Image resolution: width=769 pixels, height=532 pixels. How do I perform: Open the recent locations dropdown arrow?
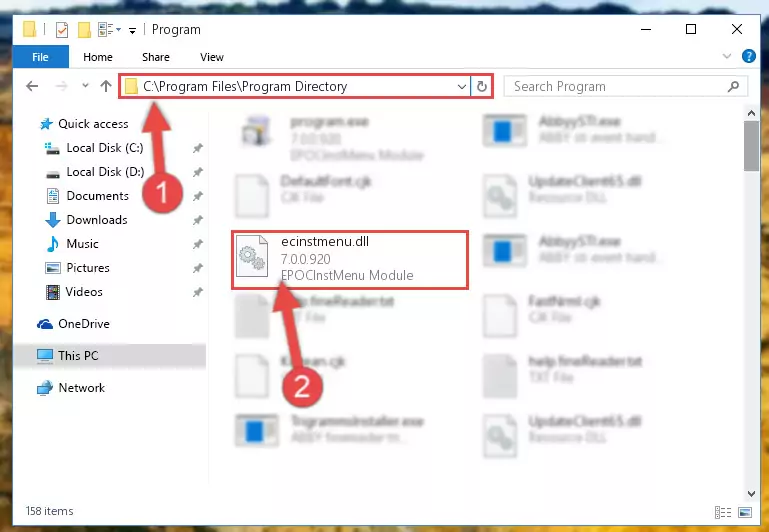pos(85,85)
